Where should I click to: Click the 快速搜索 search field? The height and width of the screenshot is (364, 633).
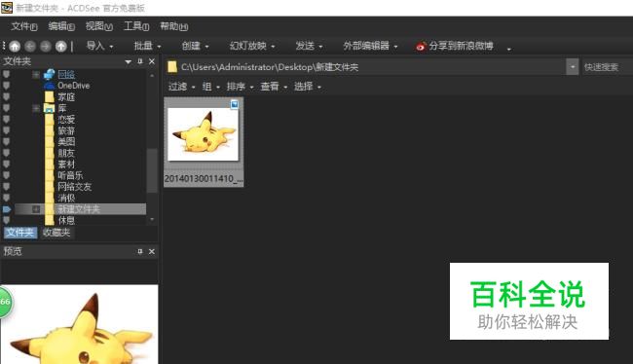point(607,67)
